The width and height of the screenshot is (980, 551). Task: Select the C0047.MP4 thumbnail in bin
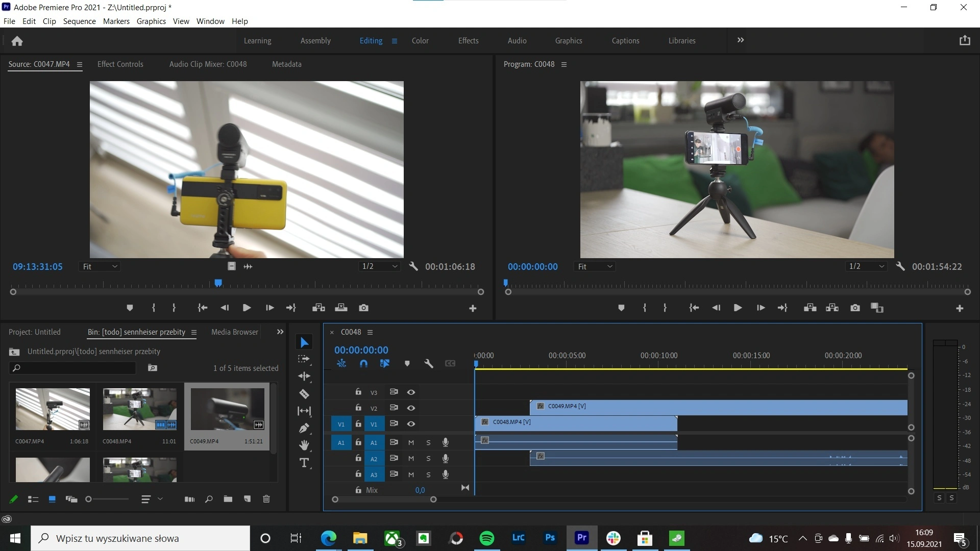click(53, 409)
